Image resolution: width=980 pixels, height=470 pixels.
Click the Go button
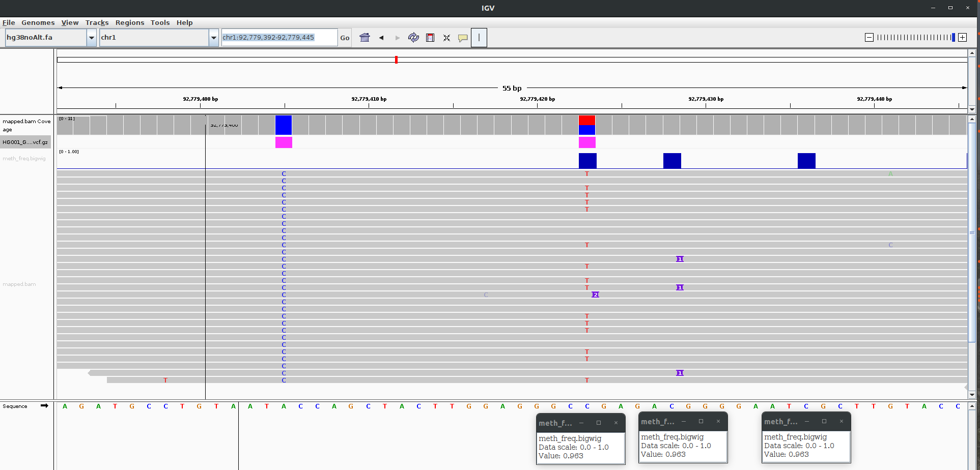click(345, 38)
